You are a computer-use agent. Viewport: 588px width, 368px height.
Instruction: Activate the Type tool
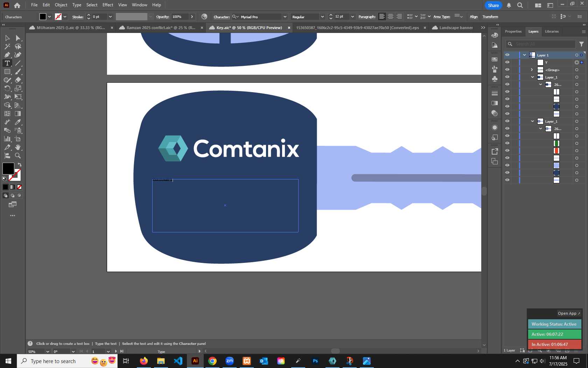(7, 63)
